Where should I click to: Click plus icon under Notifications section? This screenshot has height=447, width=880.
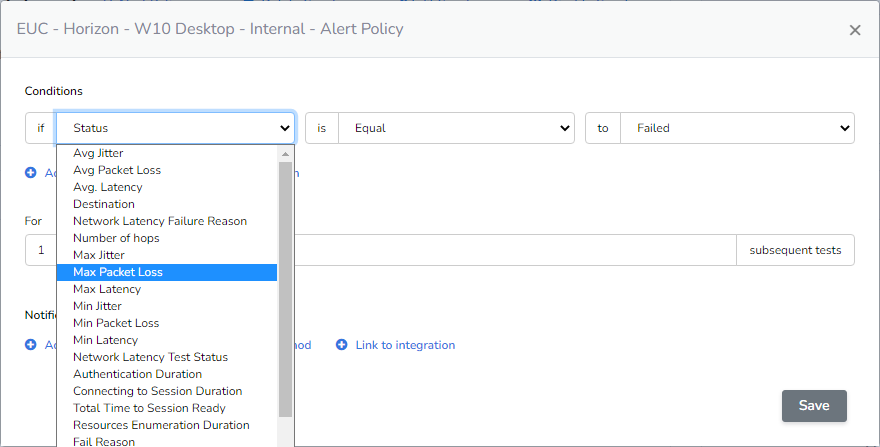coord(31,345)
